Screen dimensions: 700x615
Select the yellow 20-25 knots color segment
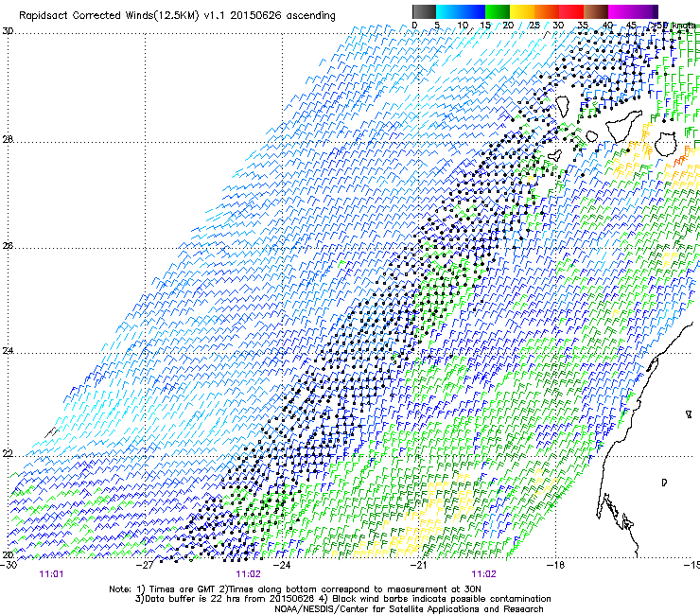tap(522, 11)
